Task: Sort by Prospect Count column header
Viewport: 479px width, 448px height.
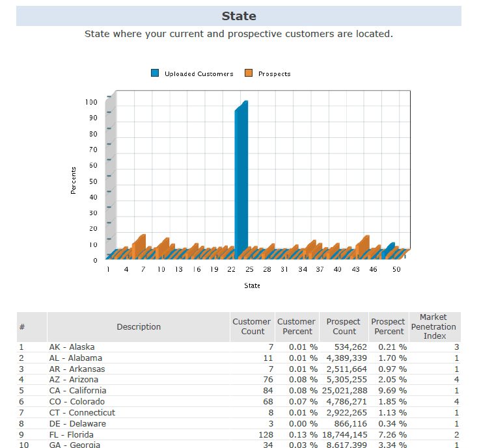Action: (343, 326)
